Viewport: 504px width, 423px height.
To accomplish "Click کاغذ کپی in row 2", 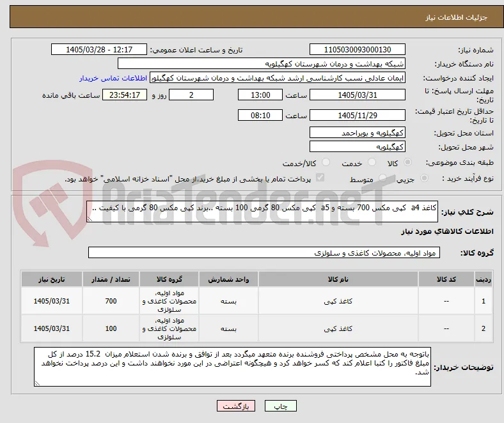I will 338,328.
